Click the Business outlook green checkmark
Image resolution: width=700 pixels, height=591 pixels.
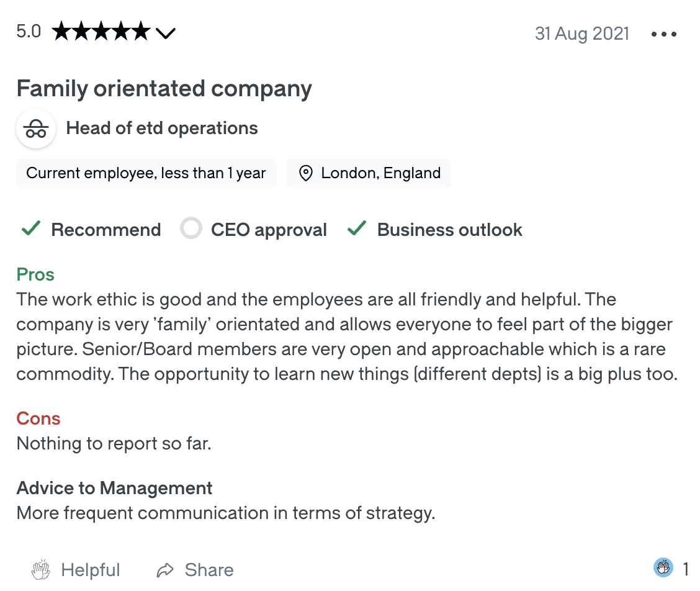[x=357, y=228]
